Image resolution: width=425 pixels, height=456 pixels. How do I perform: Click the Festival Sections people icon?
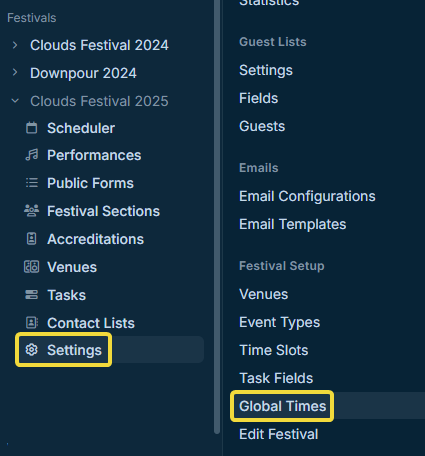[32, 211]
